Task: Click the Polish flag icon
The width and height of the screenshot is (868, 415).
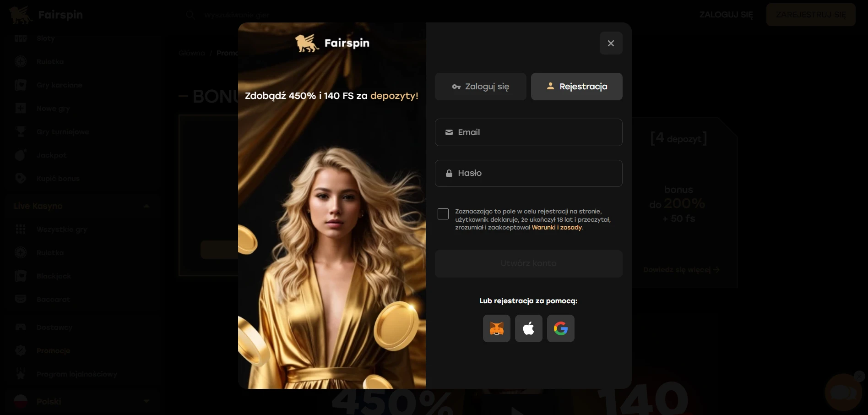Action: [21, 401]
